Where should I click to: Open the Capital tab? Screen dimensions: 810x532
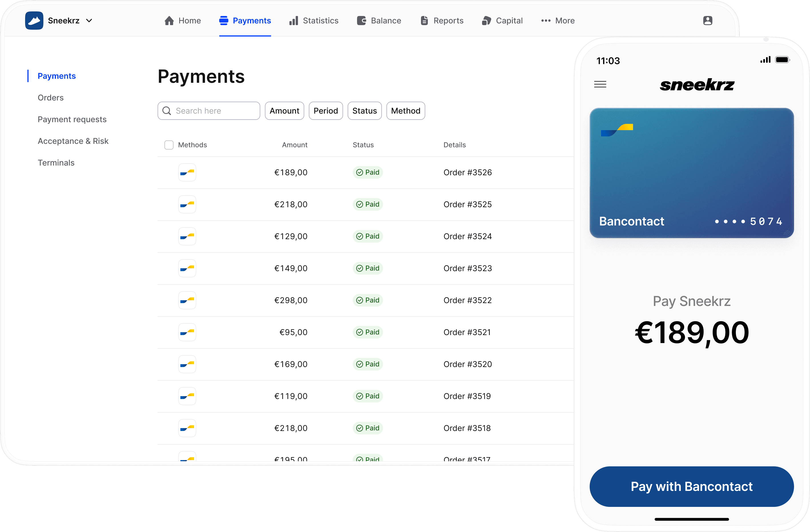(502, 21)
